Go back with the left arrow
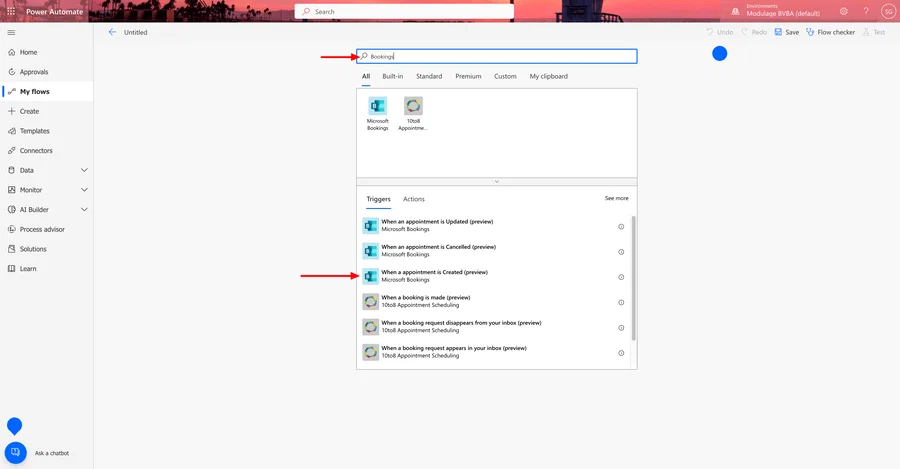 [x=112, y=32]
